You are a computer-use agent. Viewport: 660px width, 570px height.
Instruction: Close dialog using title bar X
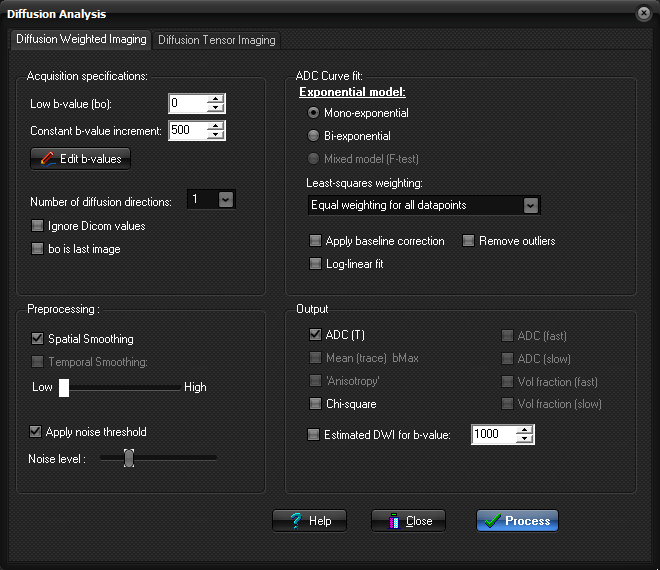pyautogui.click(x=643, y=14)
